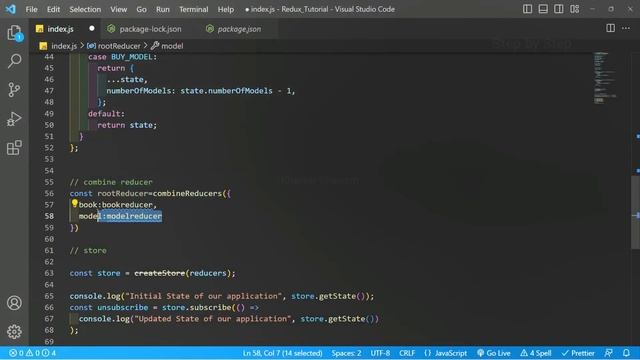Open the Run and Debug view
Screen dimensions: 640x360
click(14, 119)
